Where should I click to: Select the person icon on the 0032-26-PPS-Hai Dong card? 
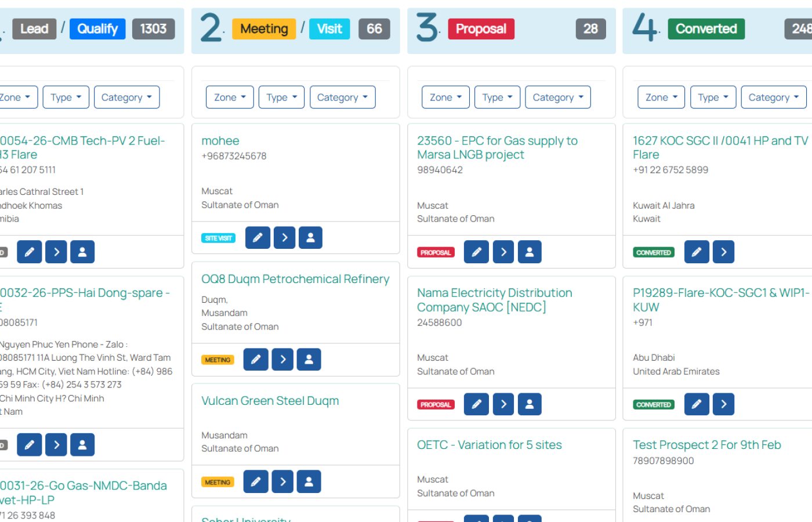(x=82, y=444)
